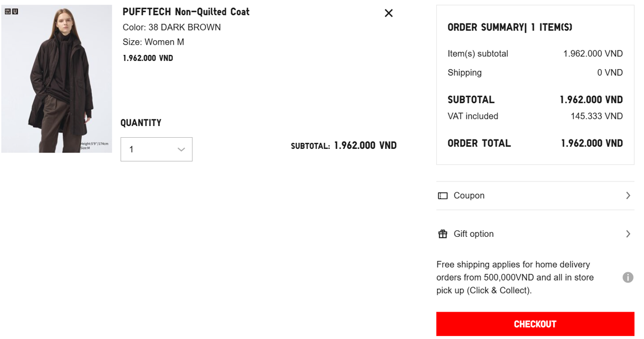Click the VAT included amount 145.333 VND
The width and height of the screenshot is (644, 339).
point(596,116)
